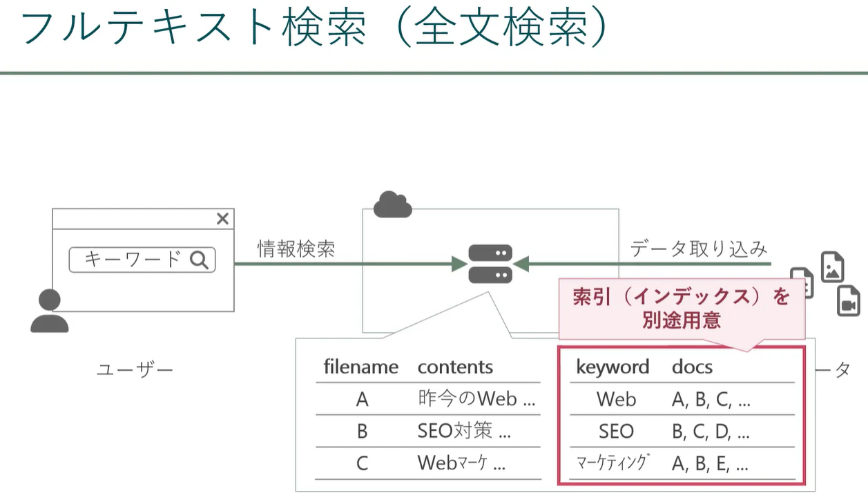This screenshot has width=868, height=493.
Task: Select the server database icon
Action: coord(490,264)
